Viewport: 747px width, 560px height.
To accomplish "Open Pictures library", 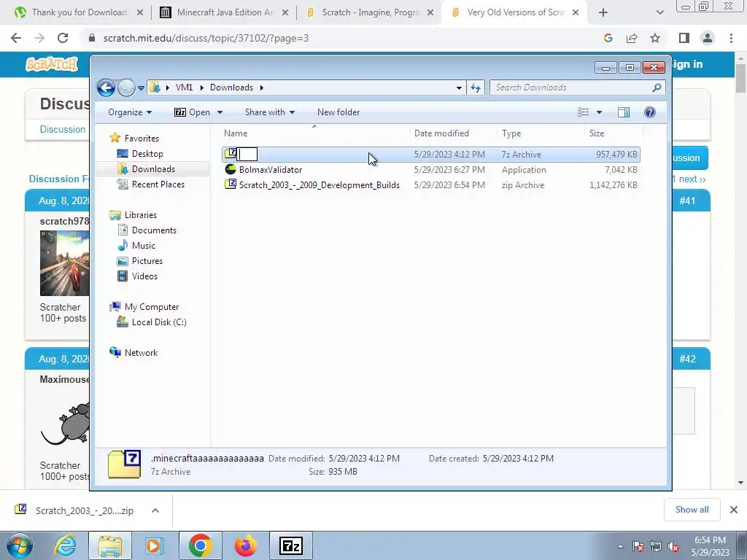I will coord(147,261).
